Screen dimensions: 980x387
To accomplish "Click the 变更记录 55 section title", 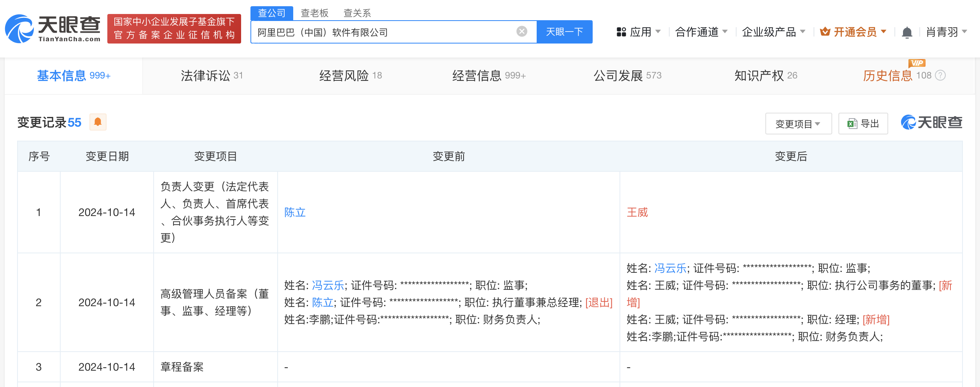I will tap(49, 122).
